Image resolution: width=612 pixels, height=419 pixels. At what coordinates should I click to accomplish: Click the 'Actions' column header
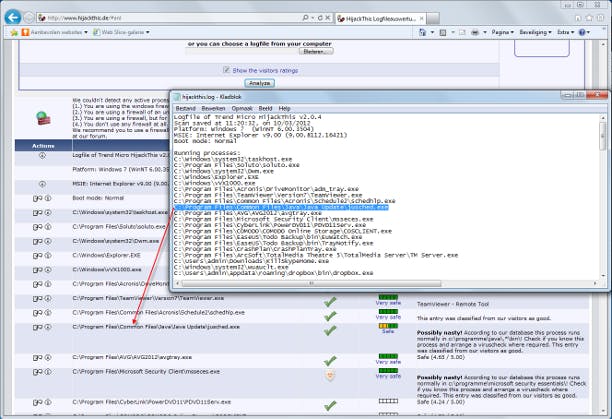[43, 146]
